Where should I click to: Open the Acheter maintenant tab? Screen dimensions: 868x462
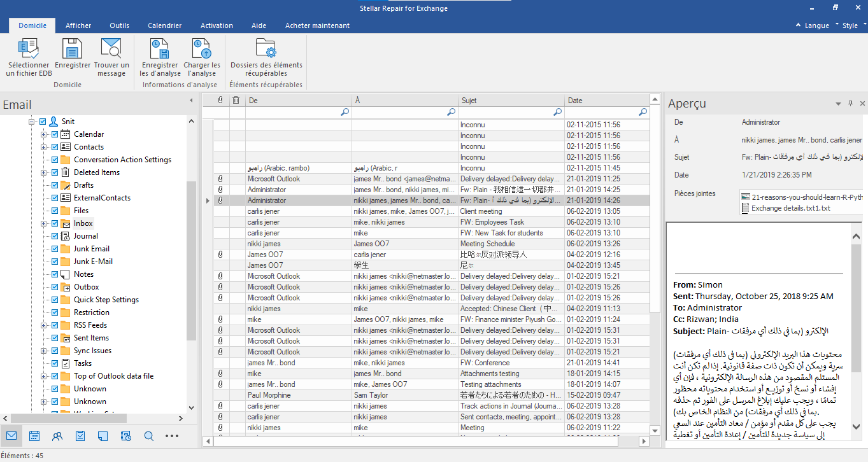(317, 25)
